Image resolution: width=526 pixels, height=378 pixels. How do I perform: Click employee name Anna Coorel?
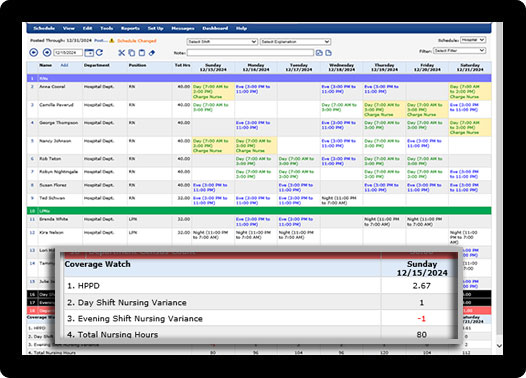52,87
